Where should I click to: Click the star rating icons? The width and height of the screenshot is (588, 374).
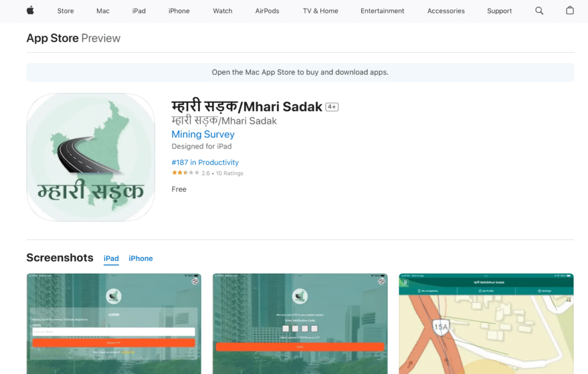(x=185, y=173)
